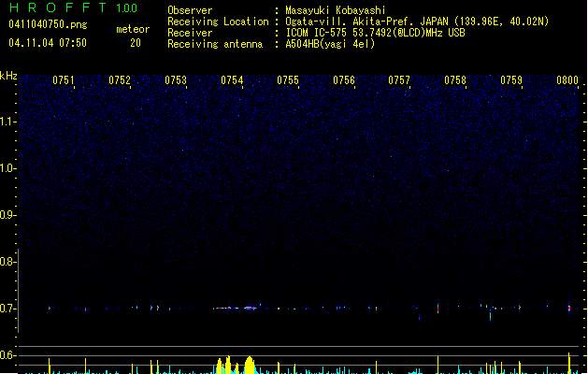The width and height of the screenshot is (588, 374).
Task: Click the HROFFT 1.0.0 title text
Action: coord(74,7)
